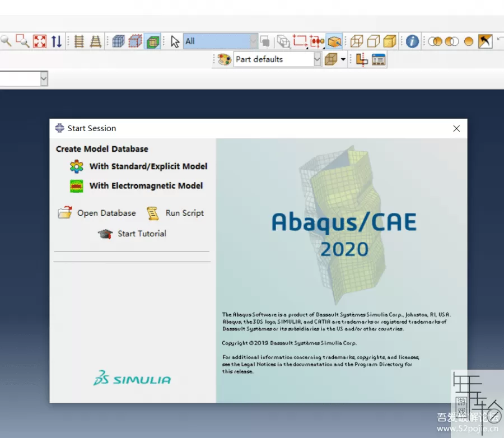Click the 'Abaqus/CAE' splash title
This screenshot has height=438, width=504.
tap(344, 223)
